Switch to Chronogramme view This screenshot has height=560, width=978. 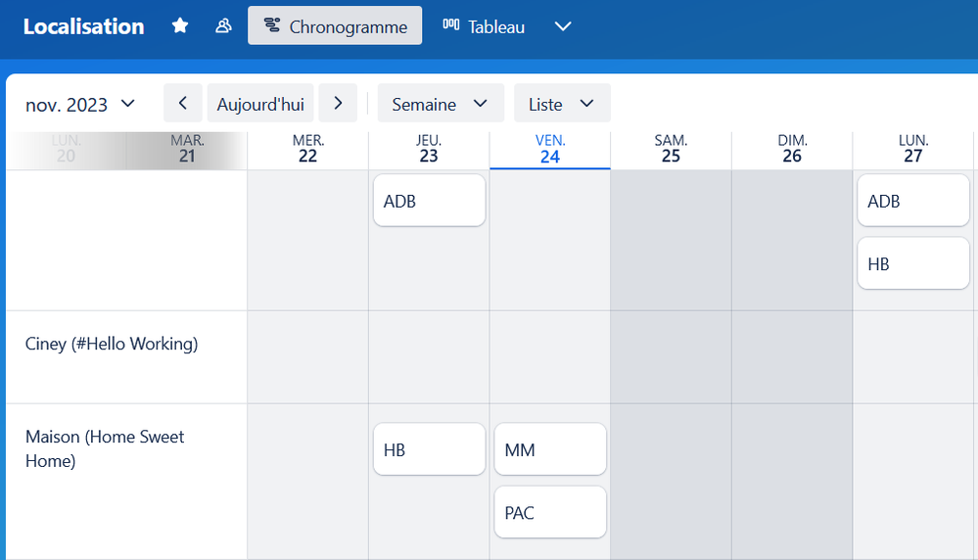click(335, 25)
